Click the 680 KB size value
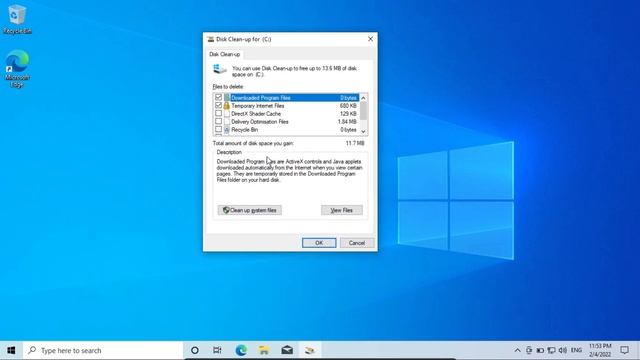This screenshot has height=360, width=640. click(348, 106)
